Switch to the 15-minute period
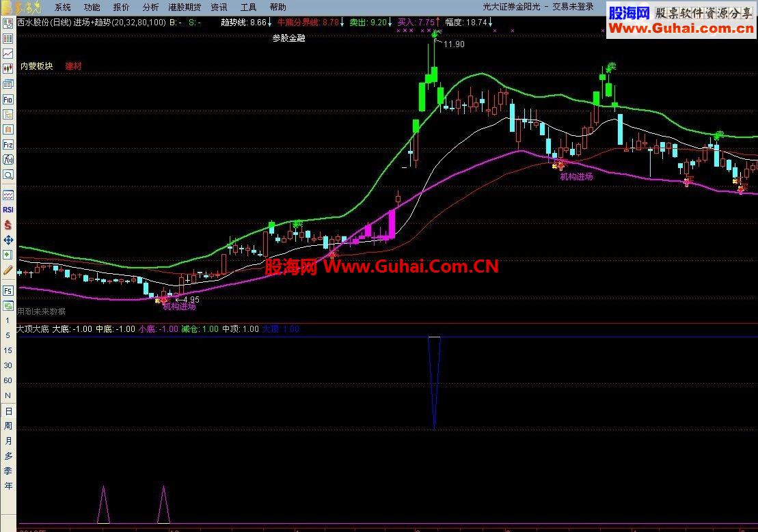Viewport: 758px width, 532px height. tap(8, 350)
